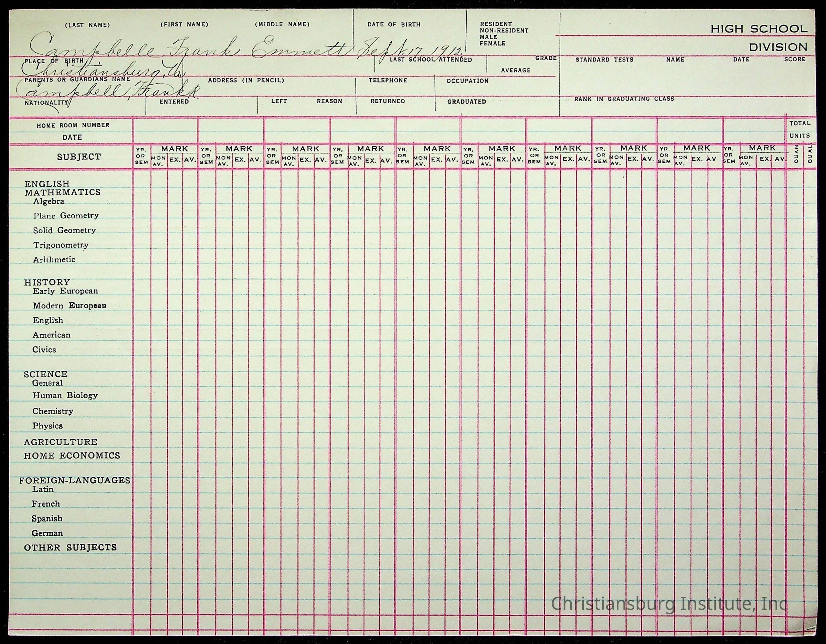Click the FOREIGN-LANGUAGES section heading
This screenshot has width=826, height=644.
pyautogui.click(x=75, y=480)
